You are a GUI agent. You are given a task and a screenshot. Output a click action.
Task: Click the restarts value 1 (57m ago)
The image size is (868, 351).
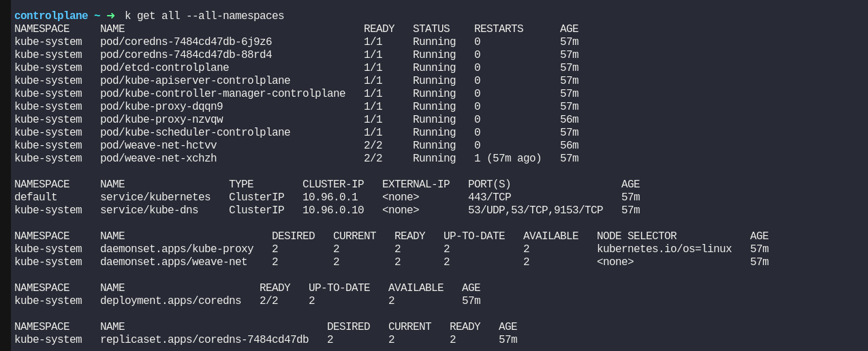point(508,158)
